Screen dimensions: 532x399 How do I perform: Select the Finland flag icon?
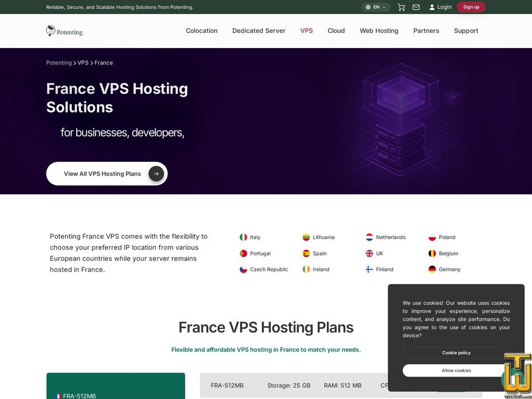click(369, 269)
